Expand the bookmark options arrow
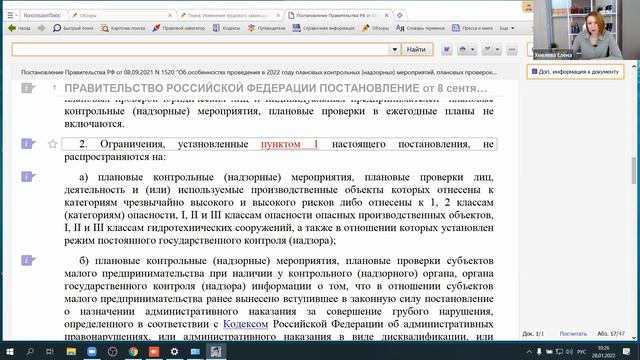The height and width of the screenshot is (360, 640). (x=497, y=49)
